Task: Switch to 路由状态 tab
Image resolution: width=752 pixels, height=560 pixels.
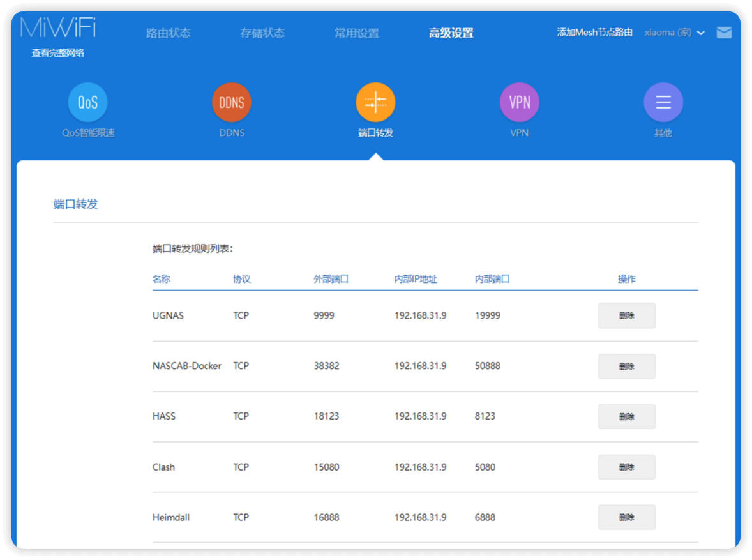Action: coord(169,33)
